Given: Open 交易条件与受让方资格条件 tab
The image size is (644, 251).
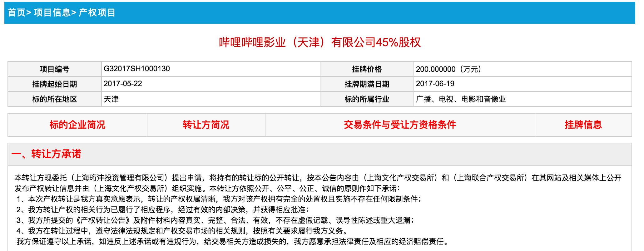Looking at the screenshot, I should [x=400, y=125].
